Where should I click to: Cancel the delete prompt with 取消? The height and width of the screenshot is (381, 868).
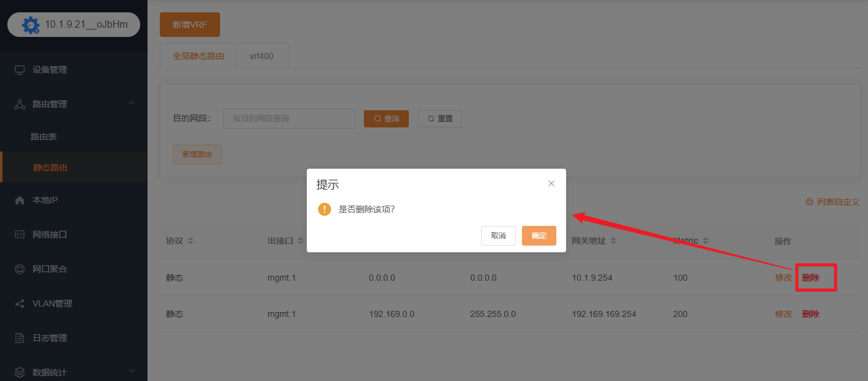tap(498, 236)
